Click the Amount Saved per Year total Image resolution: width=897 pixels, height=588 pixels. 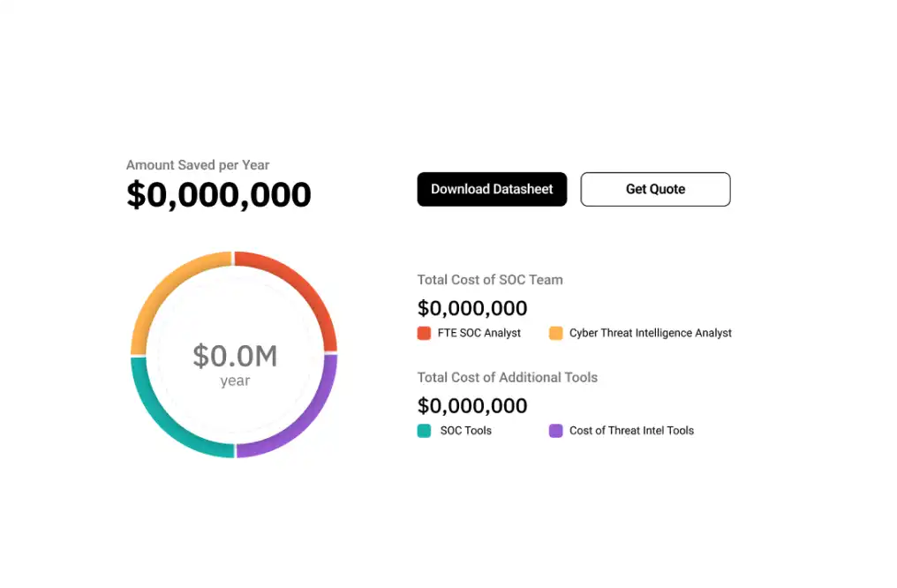pos(219,194)
